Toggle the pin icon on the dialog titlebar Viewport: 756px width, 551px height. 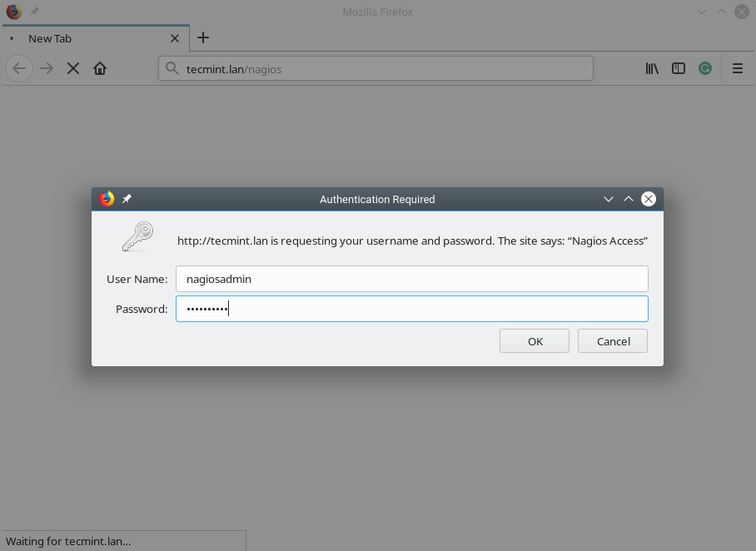pos(127,199)
